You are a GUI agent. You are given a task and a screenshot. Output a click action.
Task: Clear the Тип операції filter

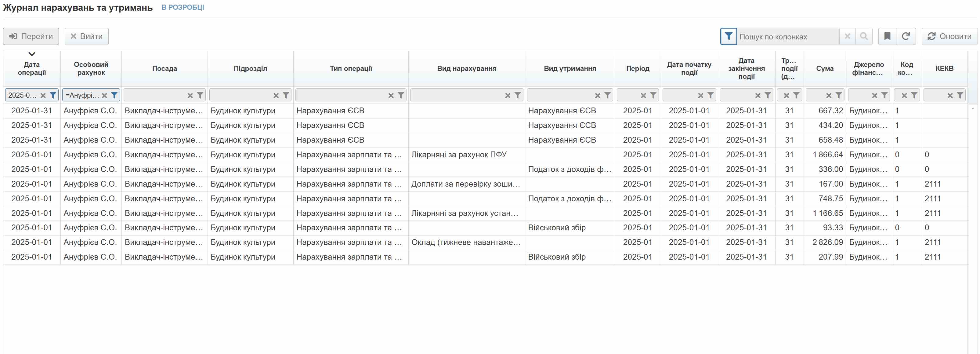pyautogui.click(x=391, y=96)
